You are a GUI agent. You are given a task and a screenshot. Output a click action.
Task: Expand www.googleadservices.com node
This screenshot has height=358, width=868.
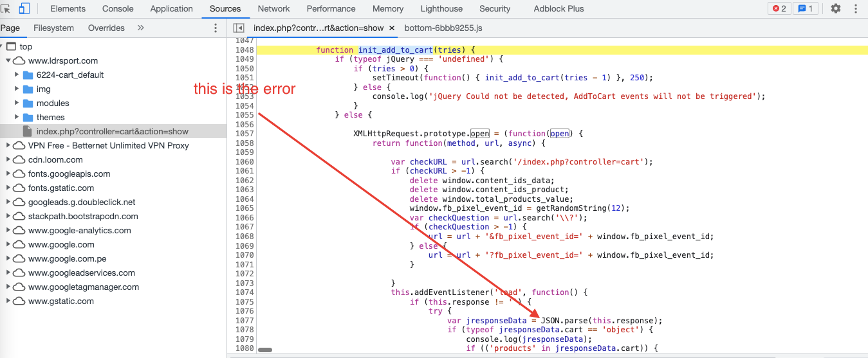point(8,273)
